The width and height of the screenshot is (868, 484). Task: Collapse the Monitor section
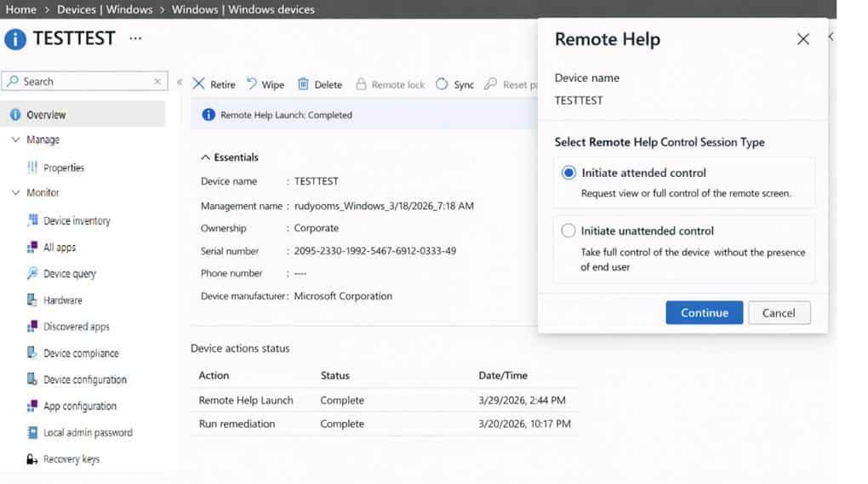[15, 193]
